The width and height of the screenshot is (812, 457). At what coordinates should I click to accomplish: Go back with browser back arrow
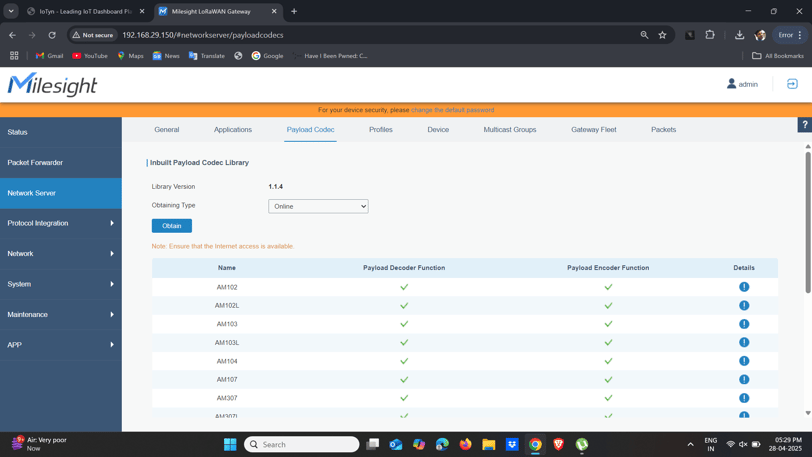[x=12, y=35]
